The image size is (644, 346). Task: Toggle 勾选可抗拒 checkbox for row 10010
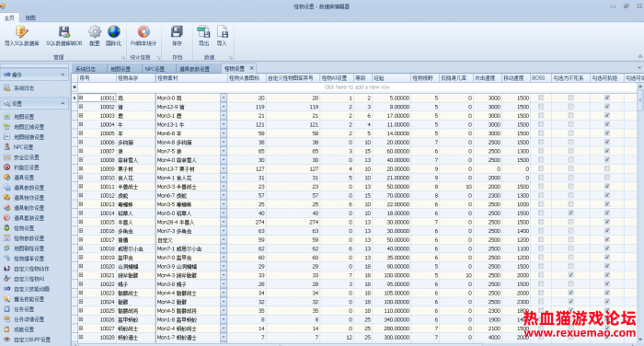tap(607, 178)
